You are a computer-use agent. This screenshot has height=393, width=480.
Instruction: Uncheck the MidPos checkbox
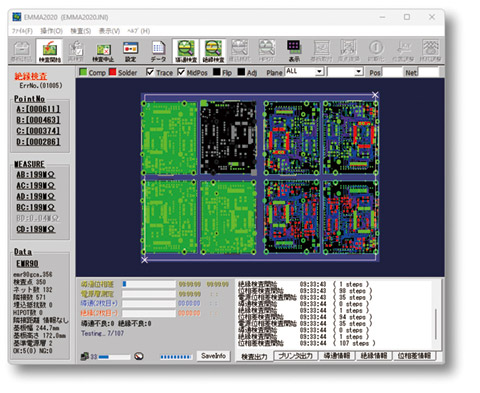point(181,72)
